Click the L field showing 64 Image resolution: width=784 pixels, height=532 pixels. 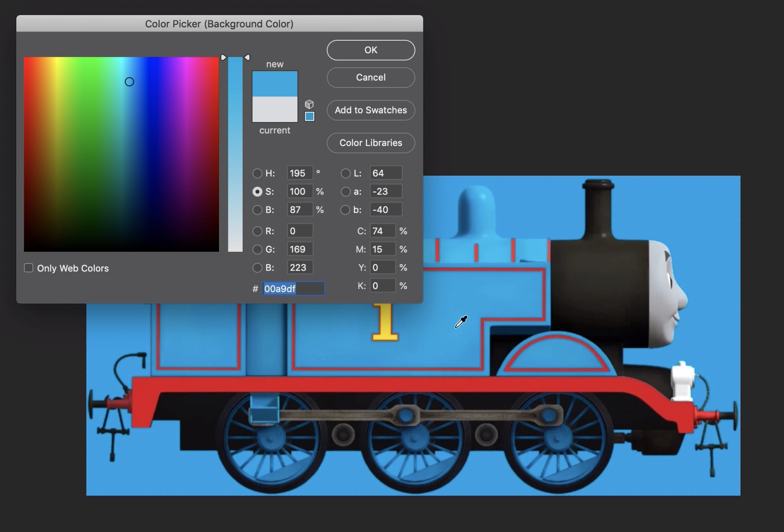coord(386,173)
